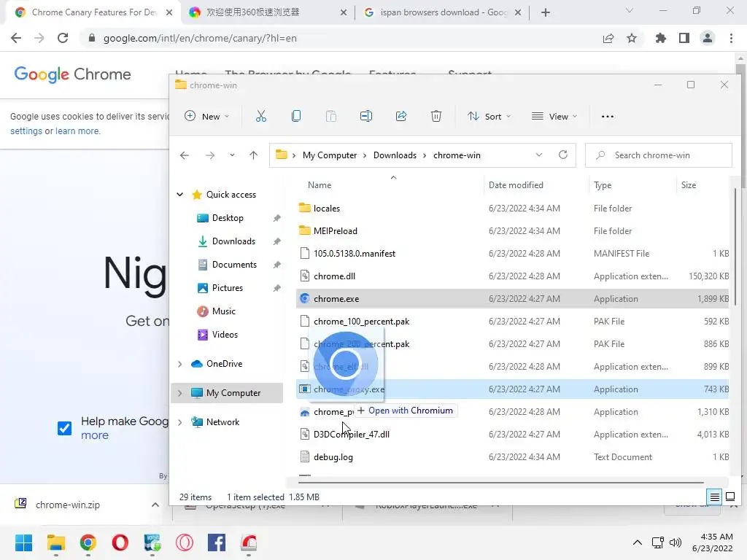Click the Share icon in Explorer toolbar
Screen dimensions: 747x560
(401, 116)
